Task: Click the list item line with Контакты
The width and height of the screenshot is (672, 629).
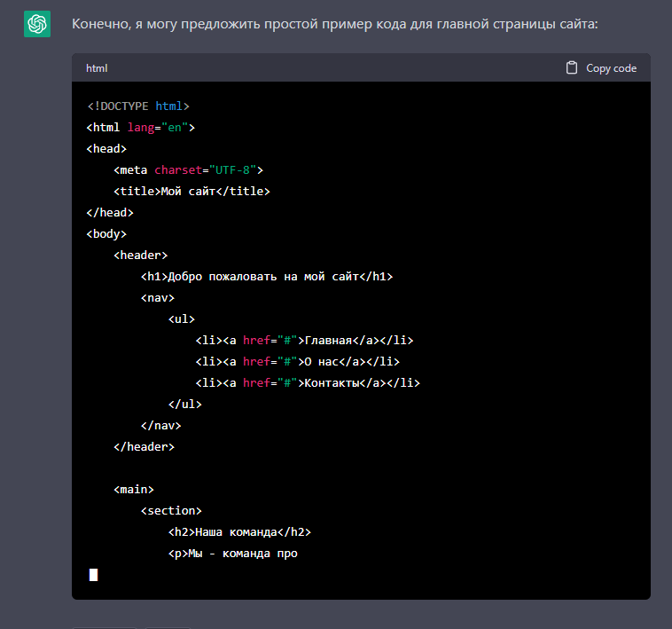Action: point(308,383)
